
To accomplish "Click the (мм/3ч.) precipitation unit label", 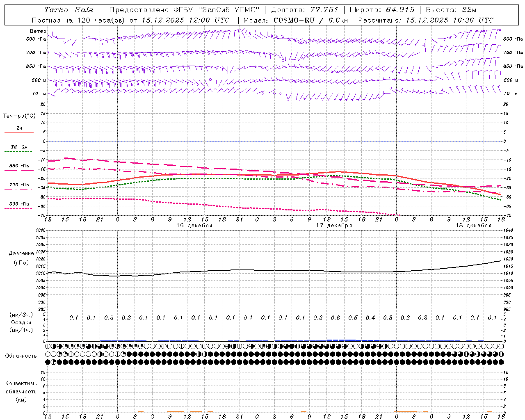I will pyautogui.click(x=21, y=315).
